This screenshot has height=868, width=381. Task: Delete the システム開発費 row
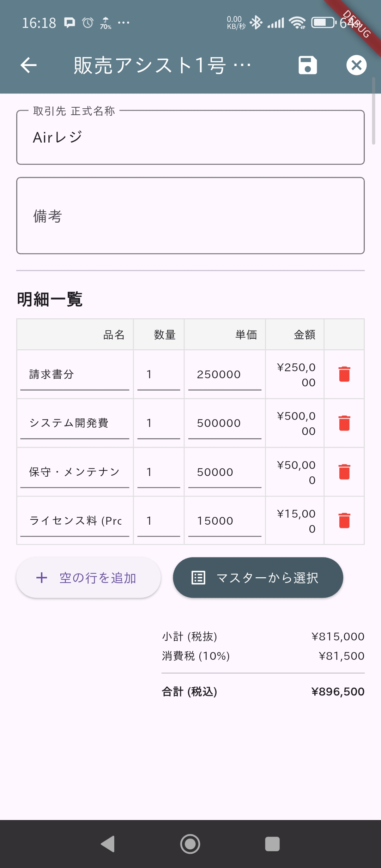344,423
